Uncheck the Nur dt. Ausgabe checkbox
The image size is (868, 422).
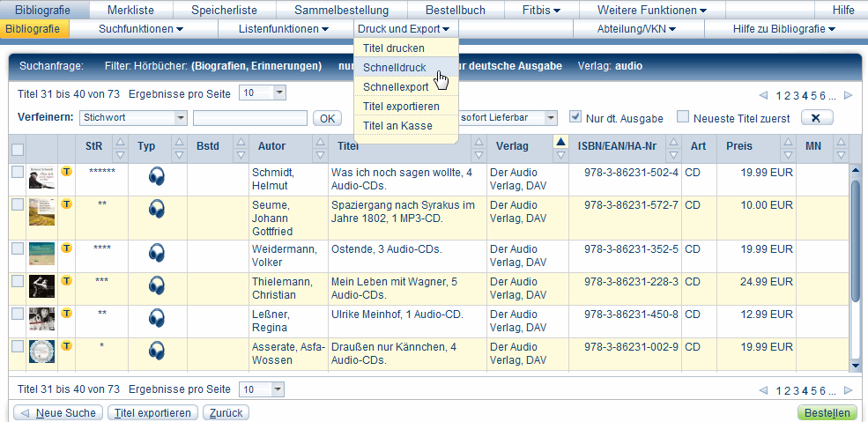pyautogui.click(x=576, y=117)
